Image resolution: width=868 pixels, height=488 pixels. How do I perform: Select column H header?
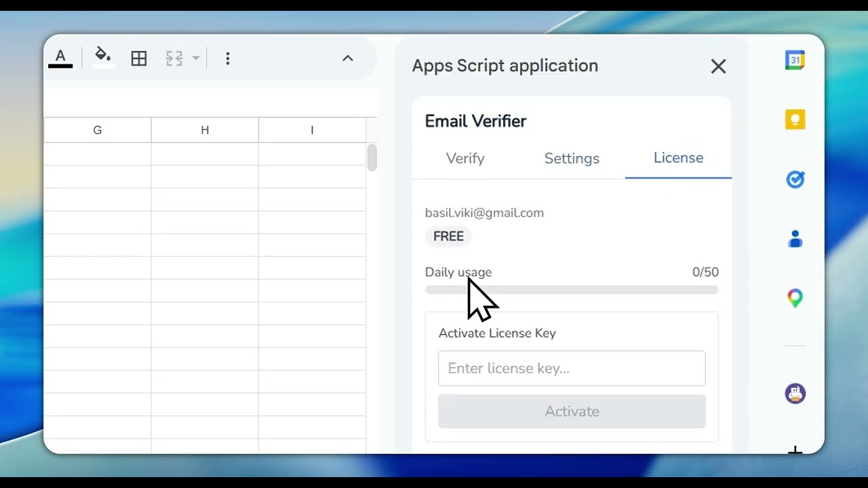click(205, 130)
